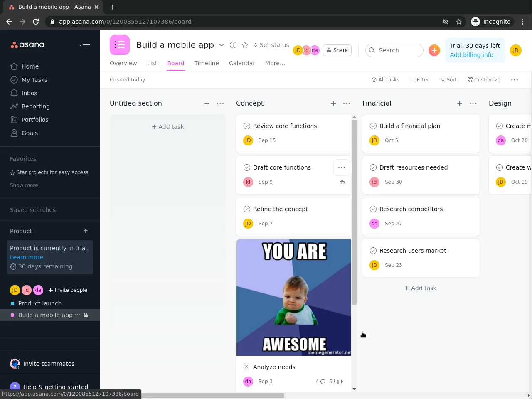Open comments on Analyze needs card
Screen dimensions: 532x399
point(320,382)
